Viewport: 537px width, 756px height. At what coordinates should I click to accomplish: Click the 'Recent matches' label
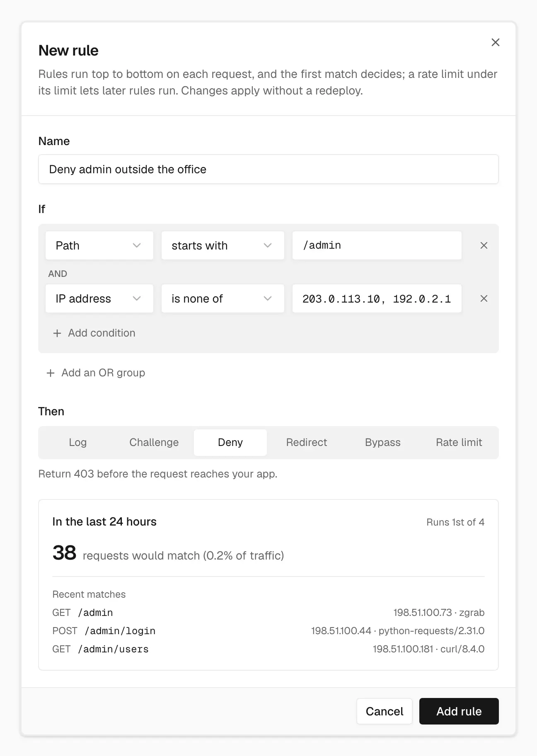point(89,594)
